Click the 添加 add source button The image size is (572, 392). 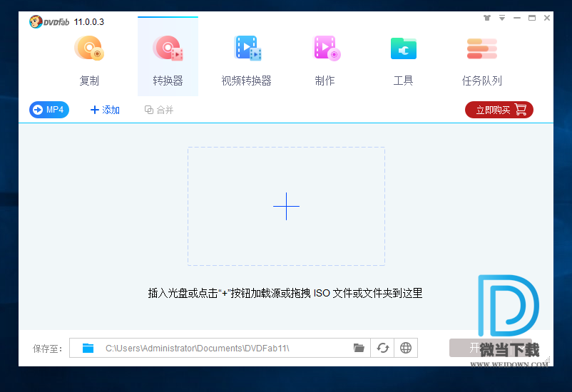click(105, 110)
